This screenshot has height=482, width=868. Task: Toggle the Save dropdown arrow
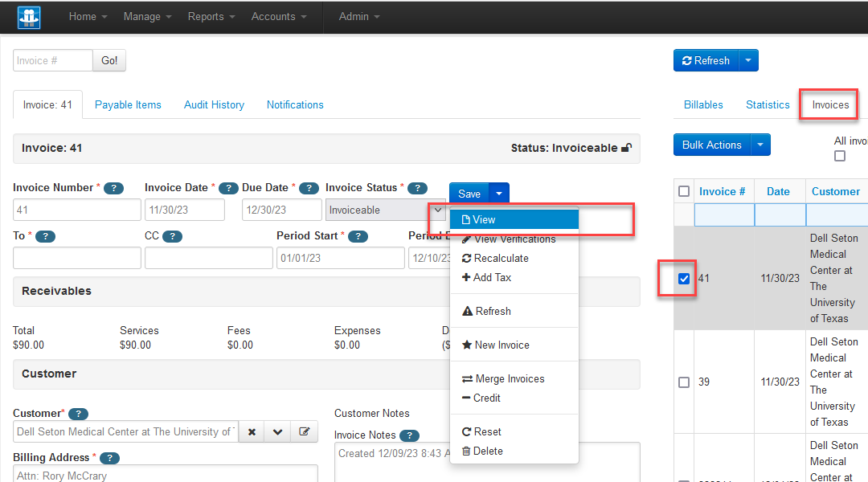coord(499,194)
